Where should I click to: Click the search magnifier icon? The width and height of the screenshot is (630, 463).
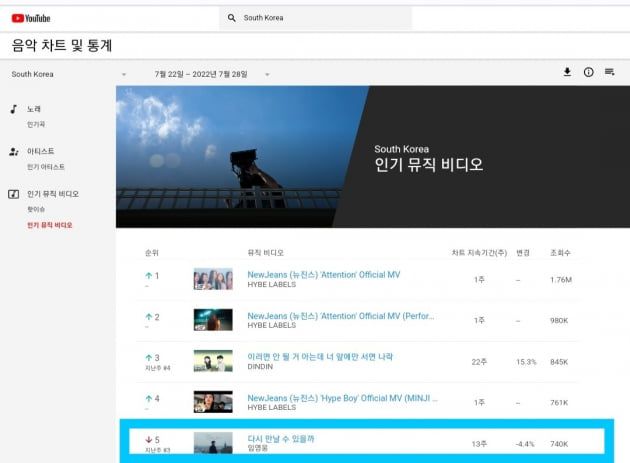pos(232,18)
